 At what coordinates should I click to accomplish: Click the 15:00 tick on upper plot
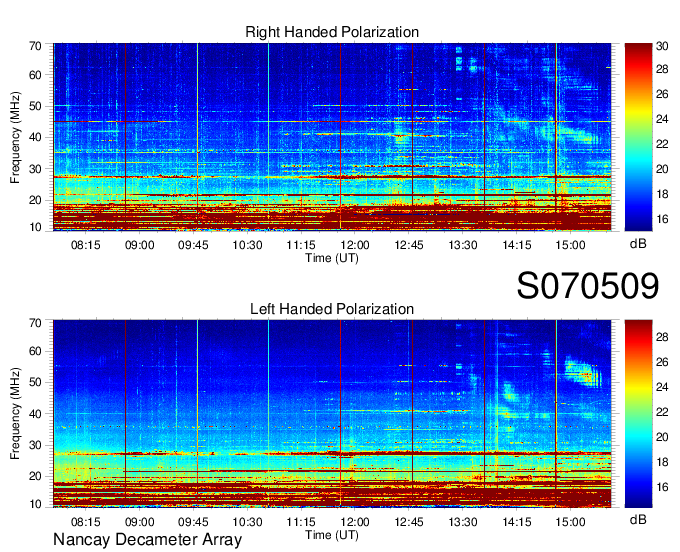[x=571, y=245]
